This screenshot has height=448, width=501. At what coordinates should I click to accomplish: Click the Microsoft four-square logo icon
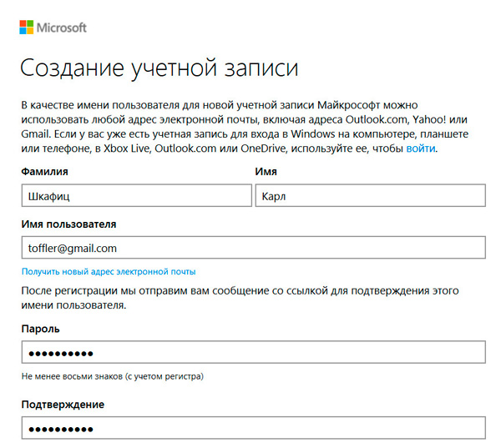[x=27, y=28]
